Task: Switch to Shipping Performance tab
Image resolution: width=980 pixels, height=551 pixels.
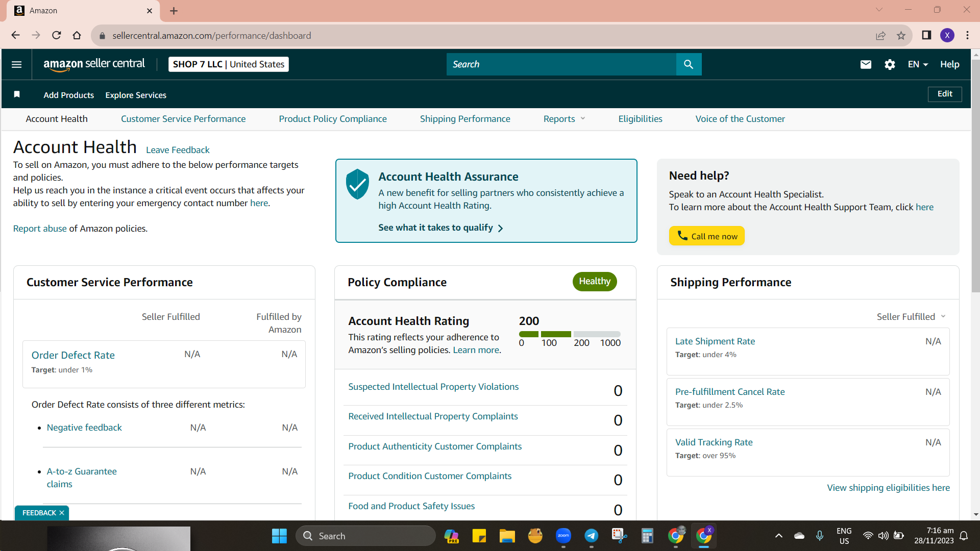Action: (465, 119)
